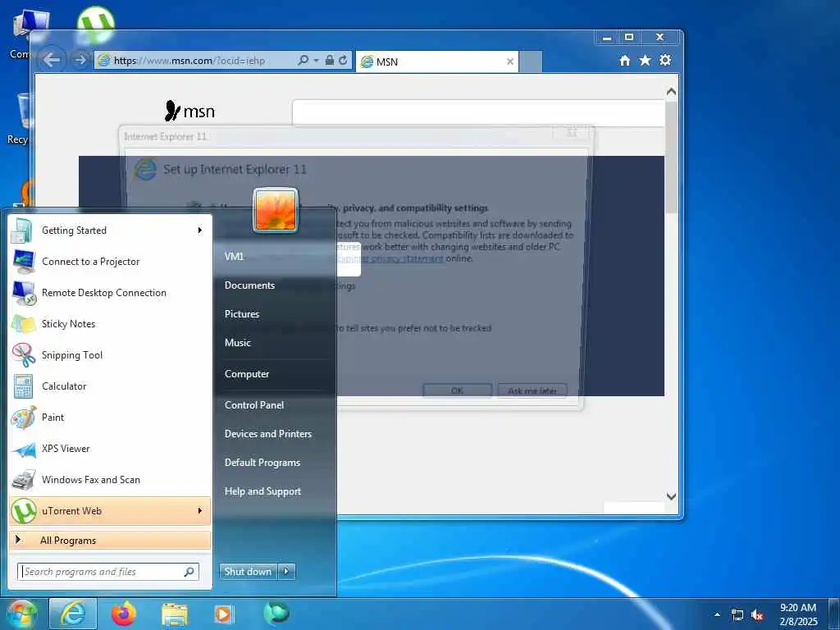
Task: Expand All Programs list
Action: tap(110, 541)
